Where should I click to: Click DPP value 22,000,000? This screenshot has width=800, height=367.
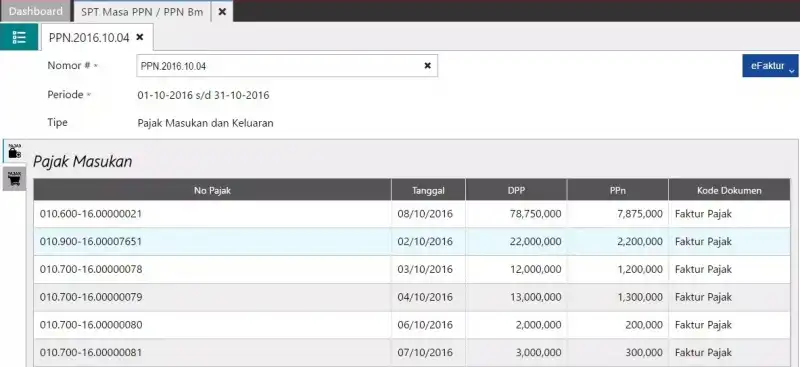[536, 241]
